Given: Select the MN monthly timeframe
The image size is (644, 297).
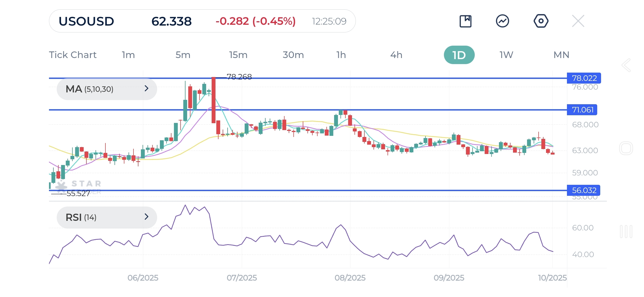Looking at the screenshot, I should click(x=561, y=55).
